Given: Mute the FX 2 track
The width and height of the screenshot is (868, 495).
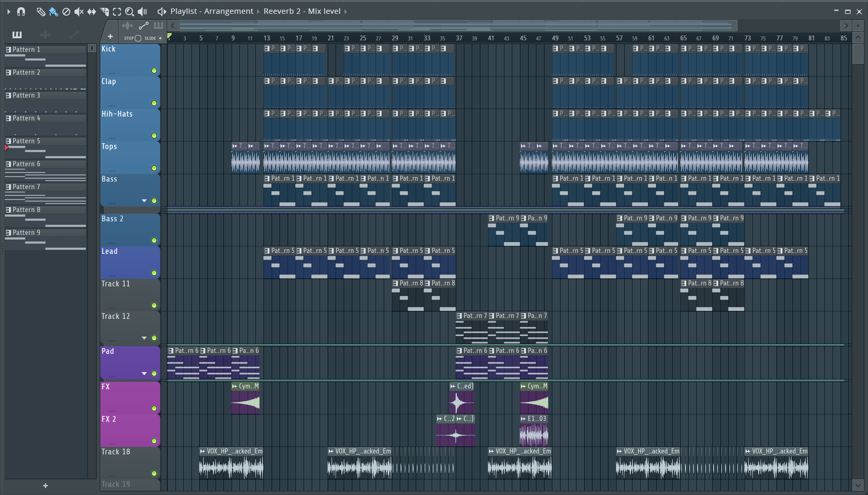Looking at the screenshot, I should pyautogui.click(x=154, y=441).
